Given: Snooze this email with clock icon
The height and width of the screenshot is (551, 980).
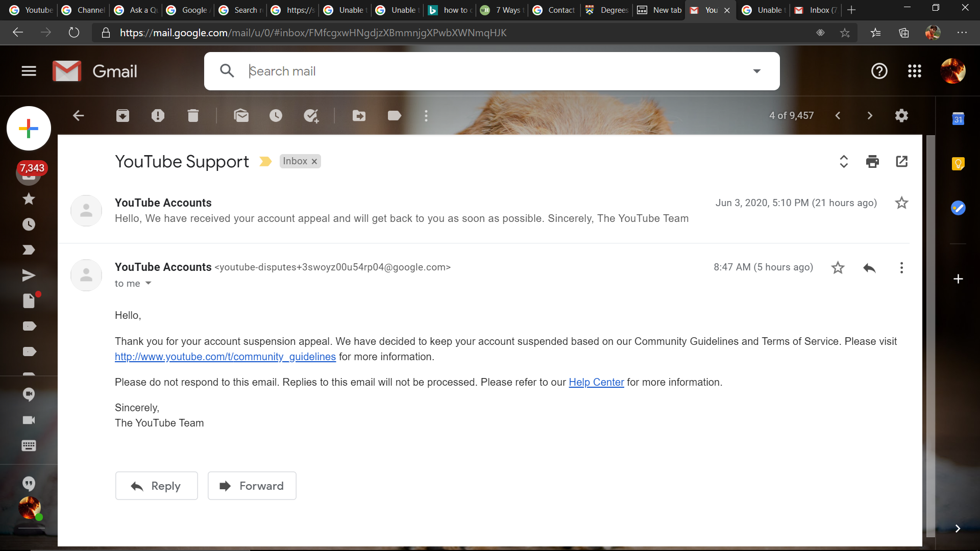Looking at the screenshot, I should click(276, 116).
